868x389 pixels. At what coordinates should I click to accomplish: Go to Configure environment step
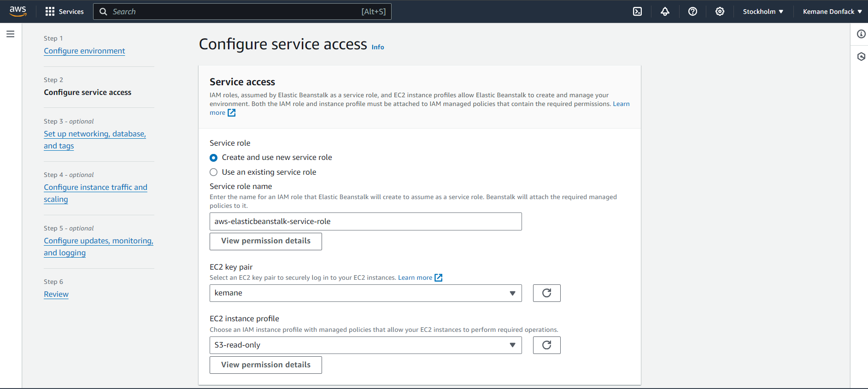pyautogui.click(x=84, y=51)
